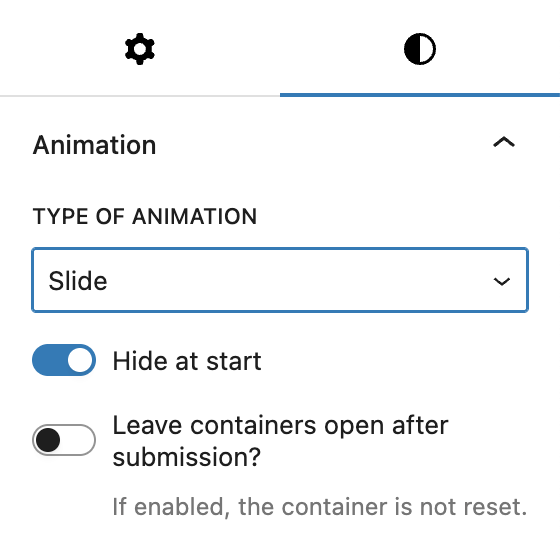Disable the Hide at start toggle

(x=64, y=360)
